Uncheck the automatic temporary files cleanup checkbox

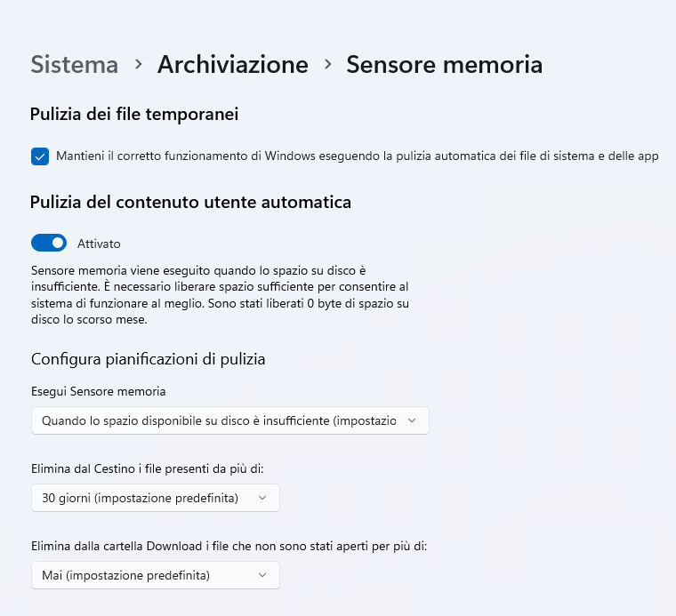40,156
